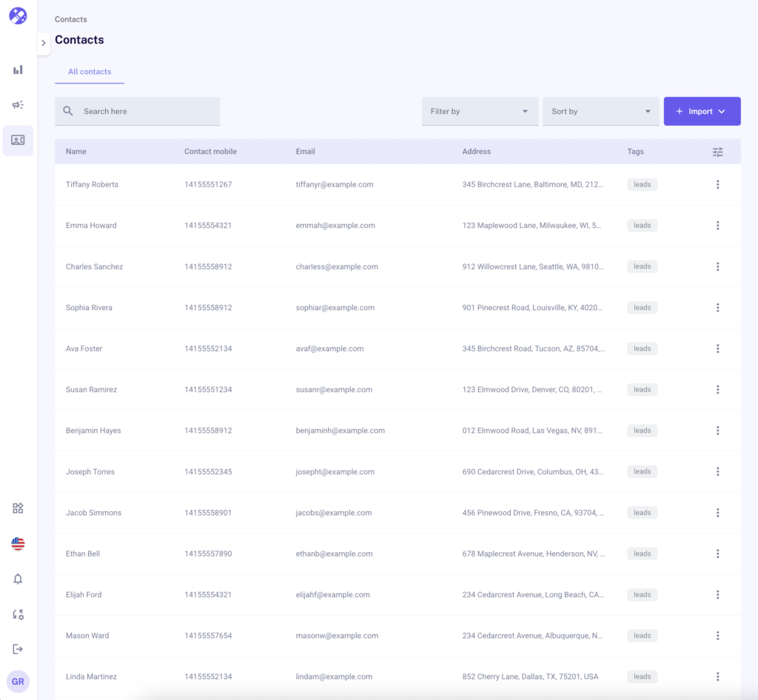Viewport: 758px width, 700px height.
Task: Open the campaigns megaphone sidebar icon
Action: point(18,105)
